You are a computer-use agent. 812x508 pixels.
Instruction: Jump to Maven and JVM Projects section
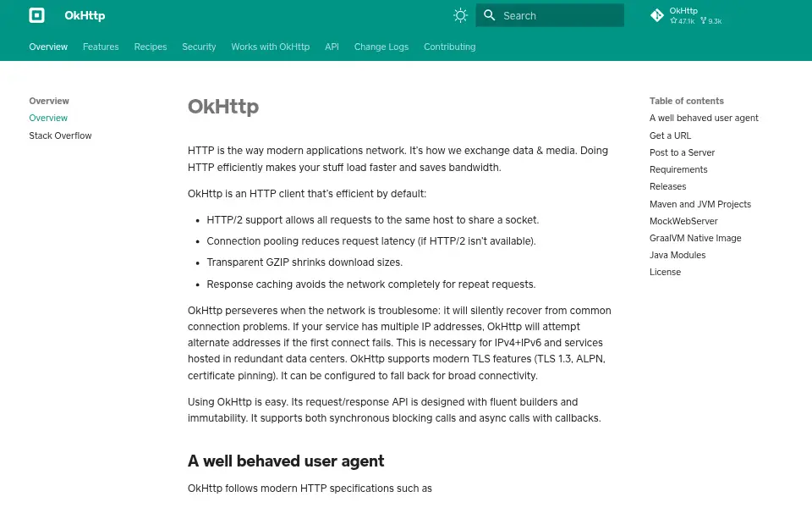(x=700, y=204)
